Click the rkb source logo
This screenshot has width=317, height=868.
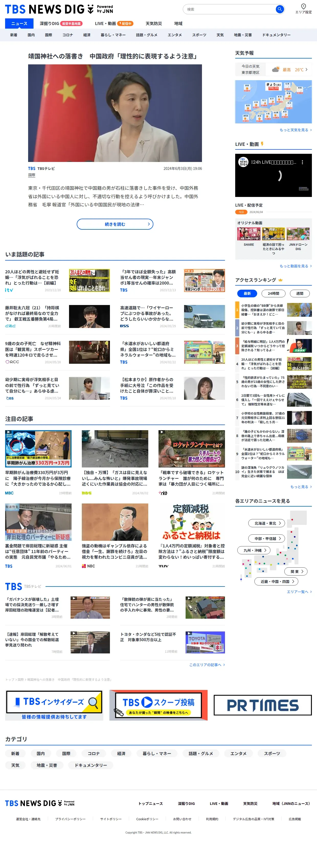coord(163,493)
